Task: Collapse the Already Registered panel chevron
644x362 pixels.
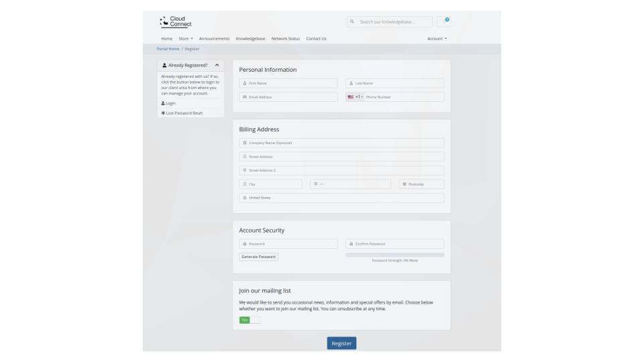Action: coord(217,65)
